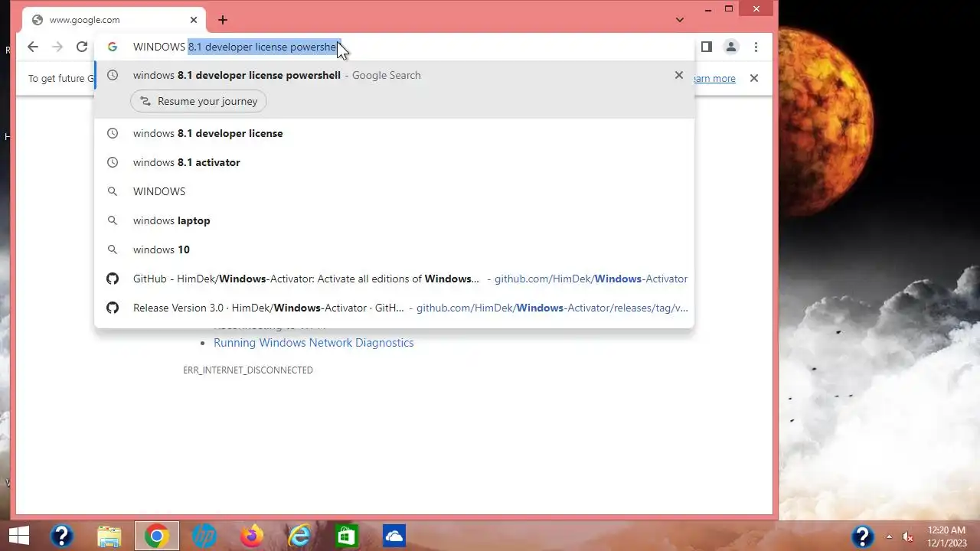Select the www.google.com tab
The image size is (980, 551).
click(113, 20)
